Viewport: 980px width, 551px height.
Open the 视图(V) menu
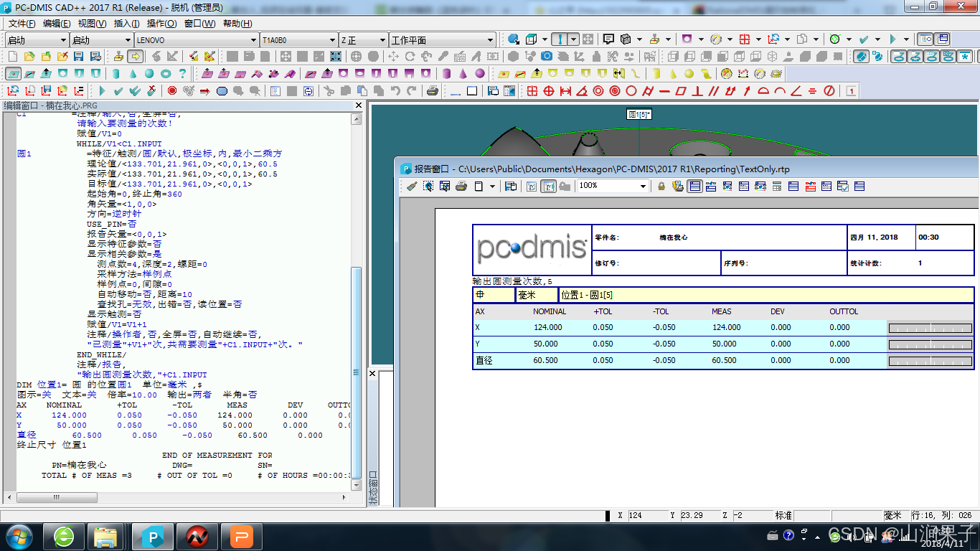click(x=93, y=24)
